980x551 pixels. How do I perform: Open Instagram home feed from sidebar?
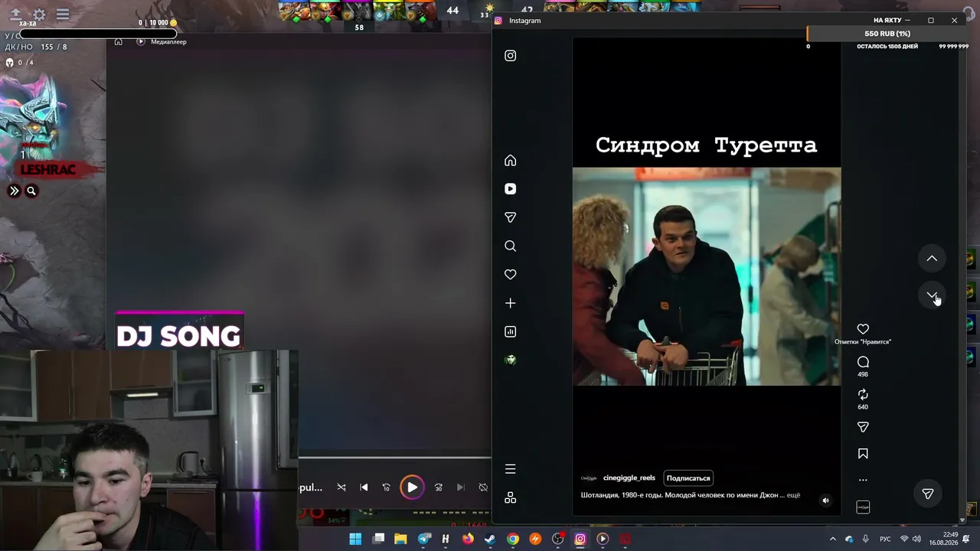(511, 161)
